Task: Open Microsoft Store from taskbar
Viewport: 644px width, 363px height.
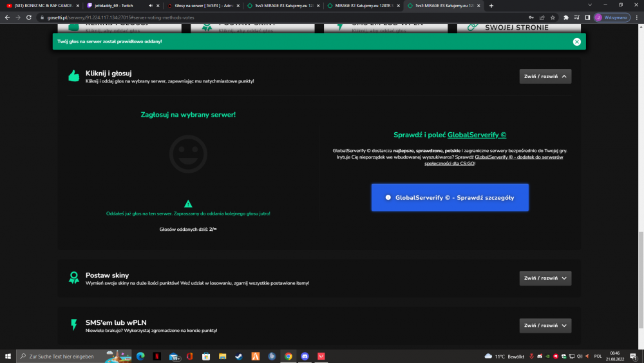Action: click(206, 357)
